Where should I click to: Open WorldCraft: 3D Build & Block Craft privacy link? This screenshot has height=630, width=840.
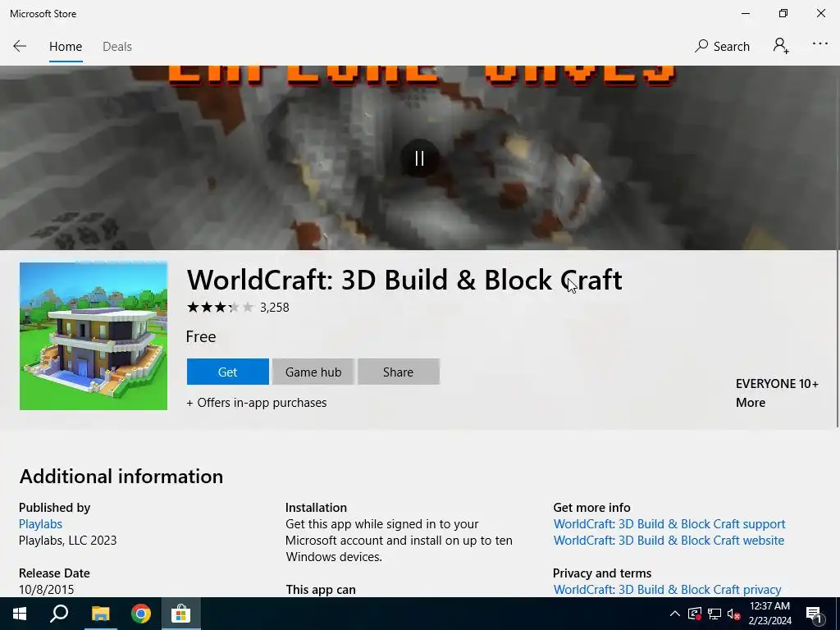[x=667, y=589]
